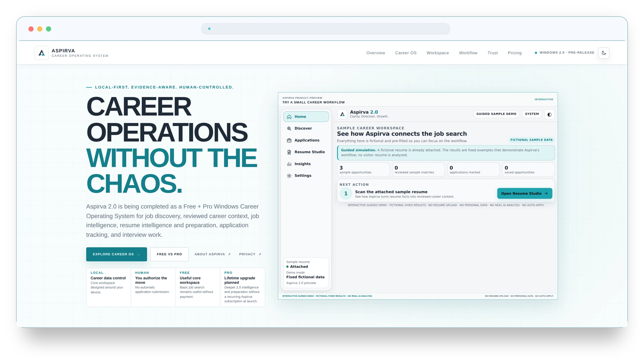Click the '0 saved opportunities' stat card

[528, 170]
